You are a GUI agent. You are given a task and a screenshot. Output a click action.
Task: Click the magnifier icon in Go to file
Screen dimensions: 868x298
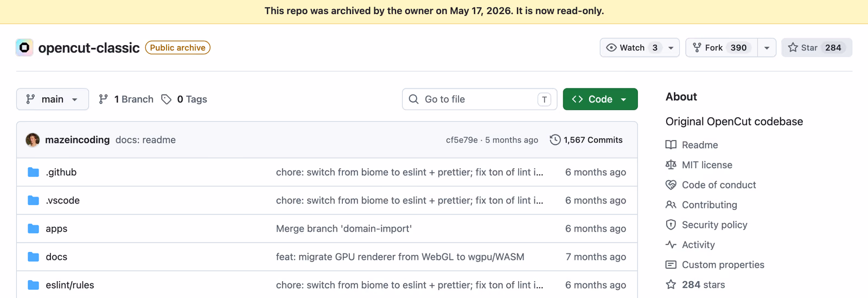coord(414,99)
